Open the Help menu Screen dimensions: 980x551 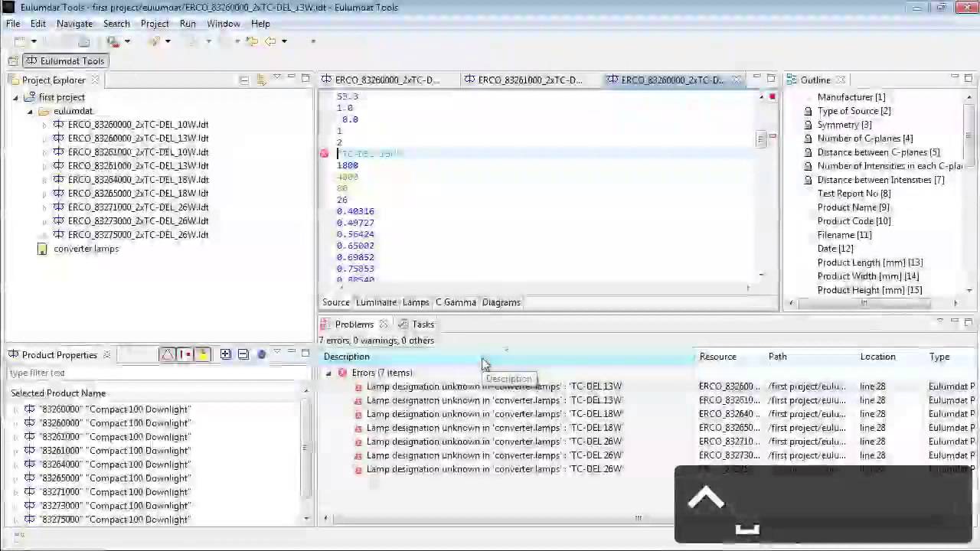[x=260, y=24]
